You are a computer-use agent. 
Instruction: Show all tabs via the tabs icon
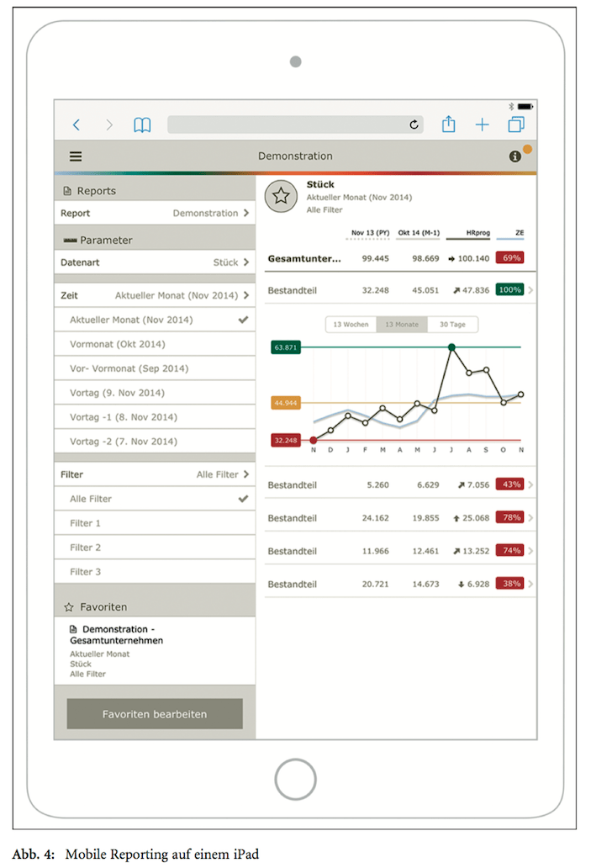click(x=515, y=124)
